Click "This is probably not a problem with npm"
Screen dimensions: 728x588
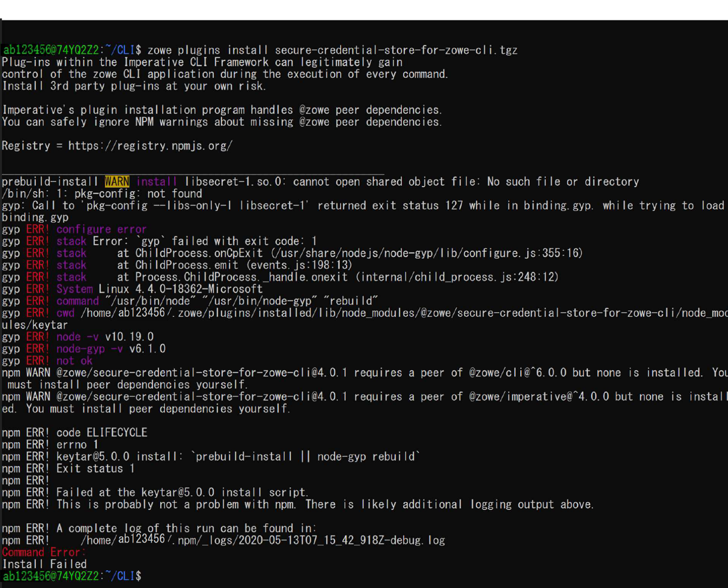[176, 504]
